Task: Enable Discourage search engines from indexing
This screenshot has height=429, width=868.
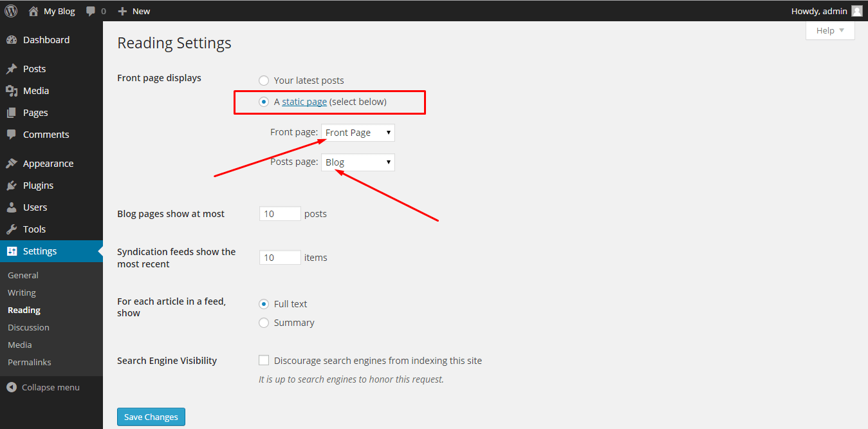Action: tap(264, 359)
